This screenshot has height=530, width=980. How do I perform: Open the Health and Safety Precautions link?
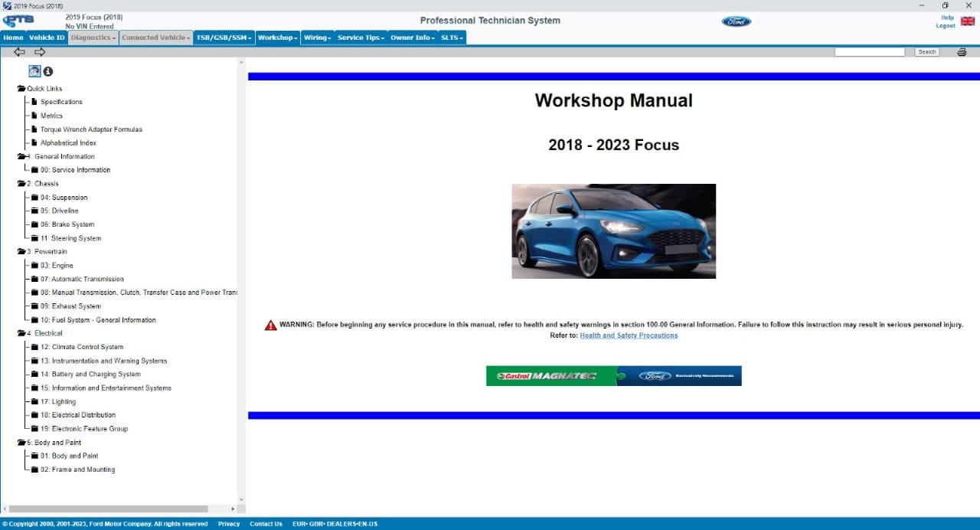pyautogui.click(x=629, y=335)
